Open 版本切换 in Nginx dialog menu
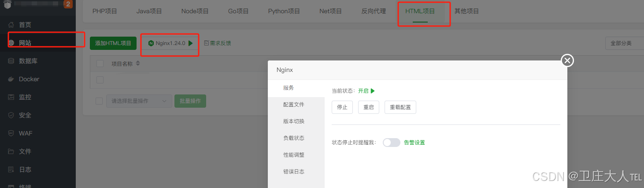 pyautogui.click(x=296, y=121)
